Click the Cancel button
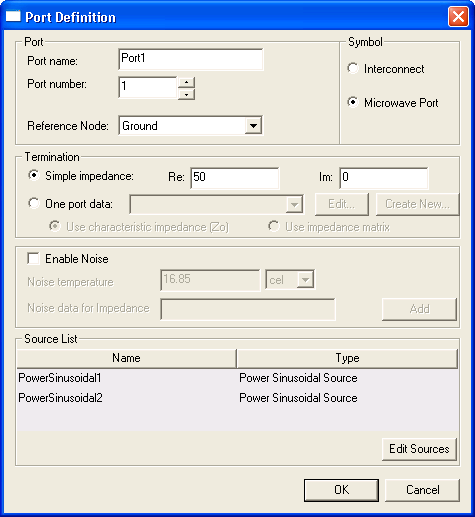Viewport: 475px width, 517px height. (x=422, y=490)
